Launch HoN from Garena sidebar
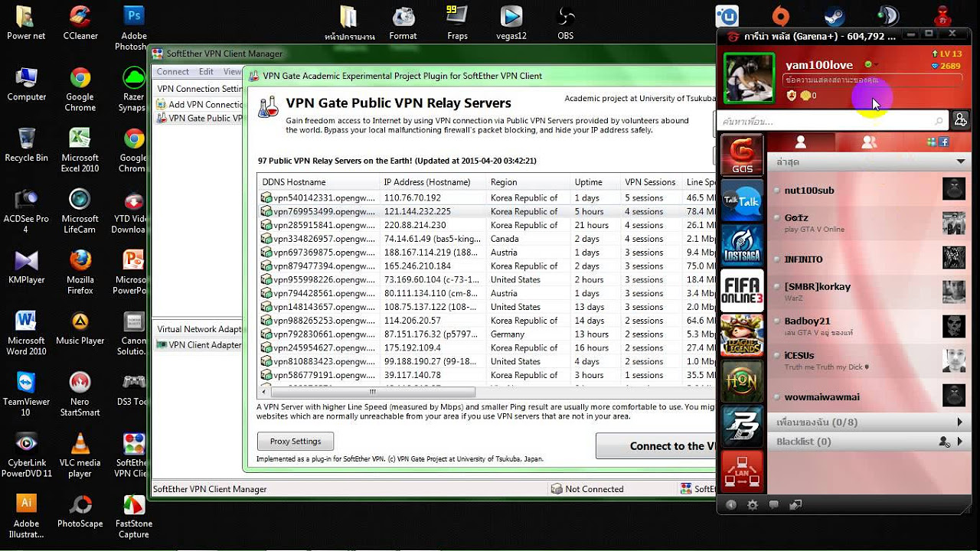The height and width of the screenshot is (551, 980). tap(742, 380)
